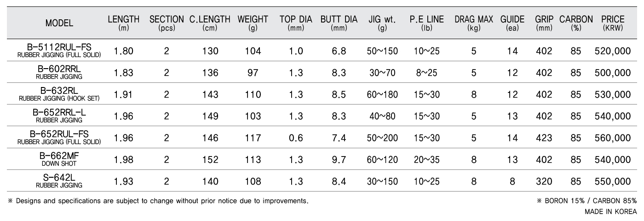644x221 pixels.
Task: Select the JIG wt. column header
Action: [x=382, y=23]
